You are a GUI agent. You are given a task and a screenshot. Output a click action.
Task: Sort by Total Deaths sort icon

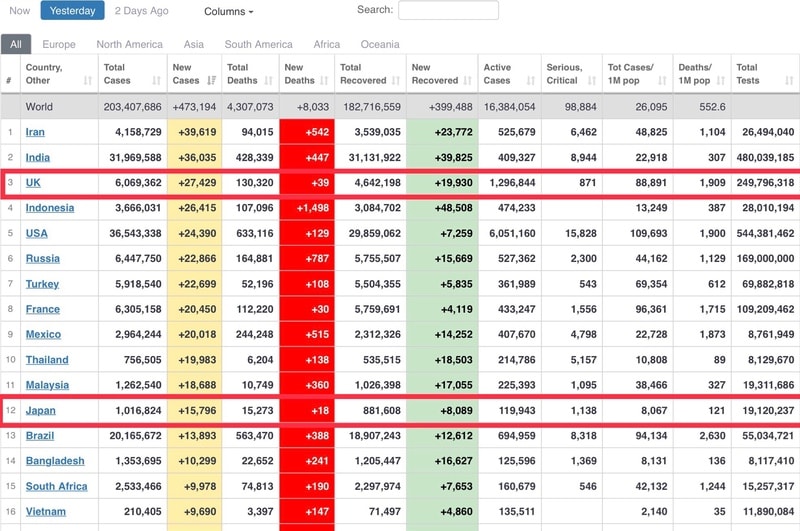tap(269, 81)
